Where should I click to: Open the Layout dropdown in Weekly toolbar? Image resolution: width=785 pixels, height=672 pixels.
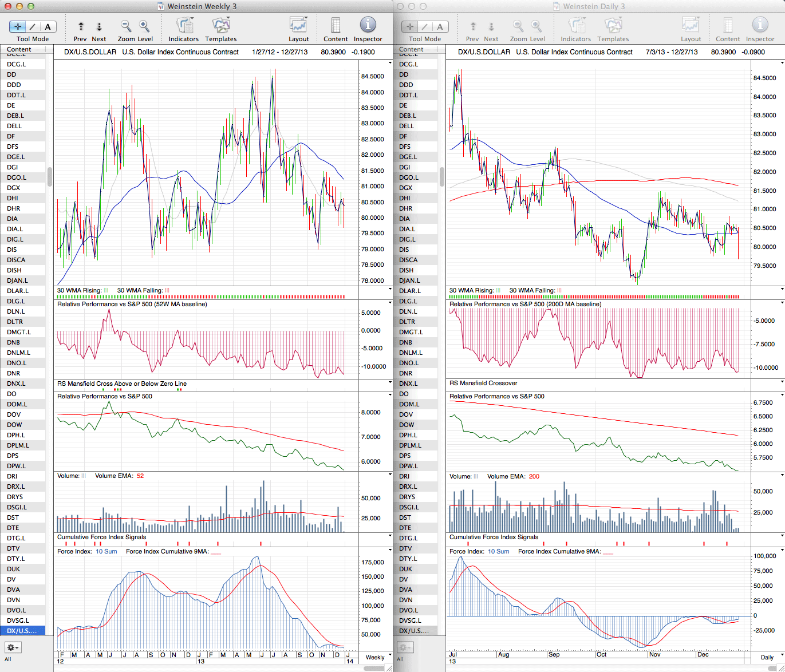(298, 26)
